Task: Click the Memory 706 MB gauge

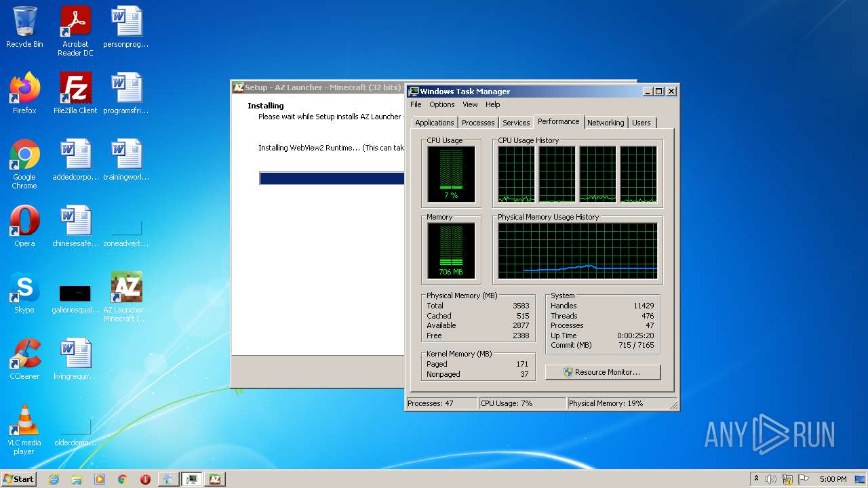Action: [x=451, y=251]
